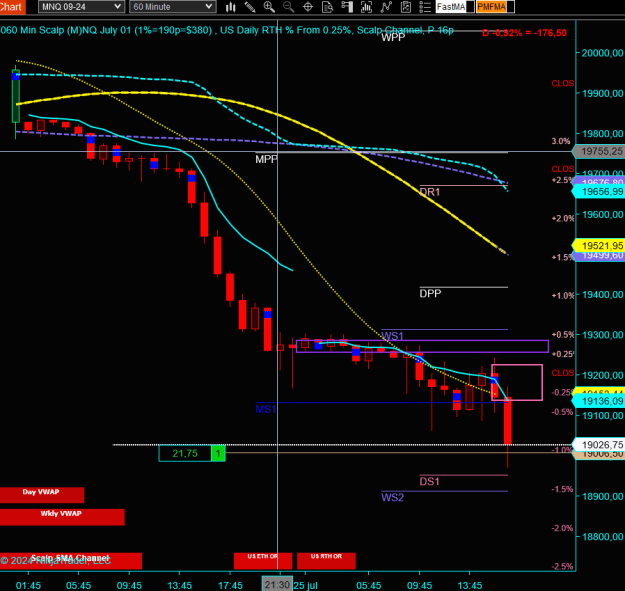The image size is (625, 591).
Task: Click the 19136,09 cyan price marker
Action: point(599,401)
